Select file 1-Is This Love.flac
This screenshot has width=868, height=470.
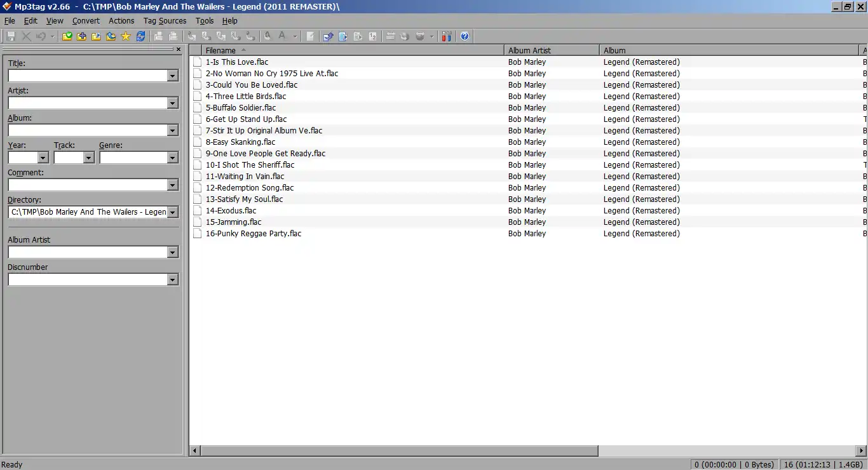[x=237, y=62]
